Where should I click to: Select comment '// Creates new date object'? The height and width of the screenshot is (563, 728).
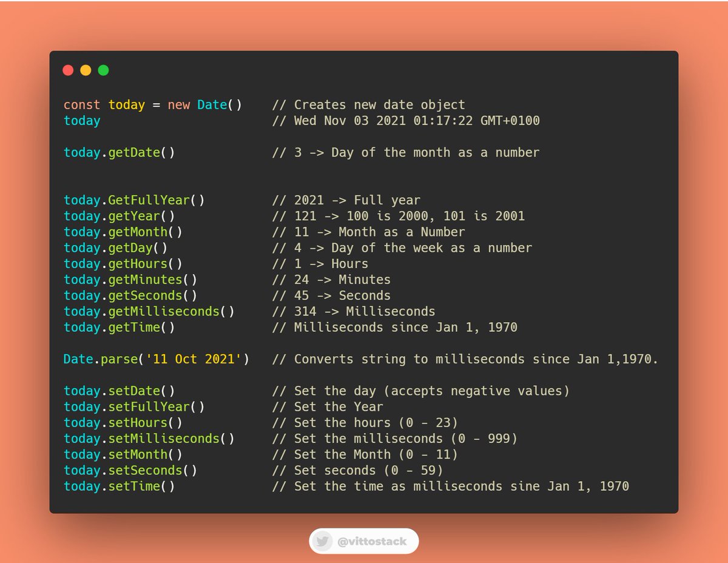tap(369, 105)
